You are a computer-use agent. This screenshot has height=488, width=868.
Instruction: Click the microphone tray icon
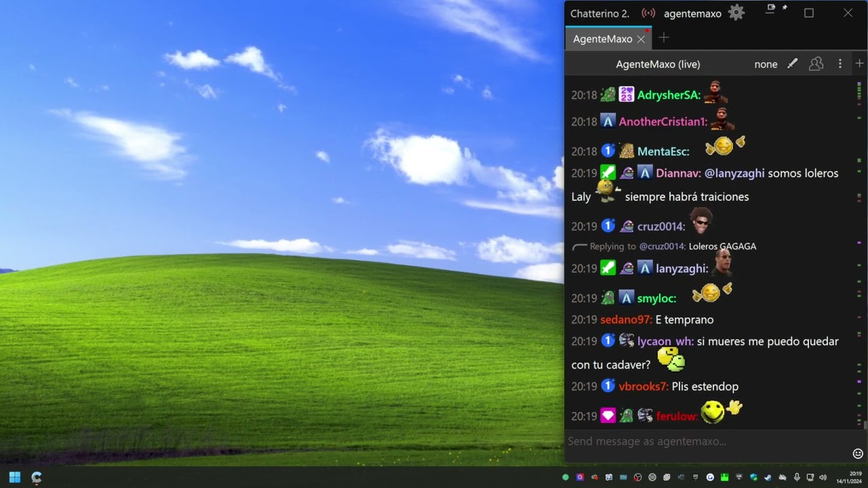click(x=797, y=477)
